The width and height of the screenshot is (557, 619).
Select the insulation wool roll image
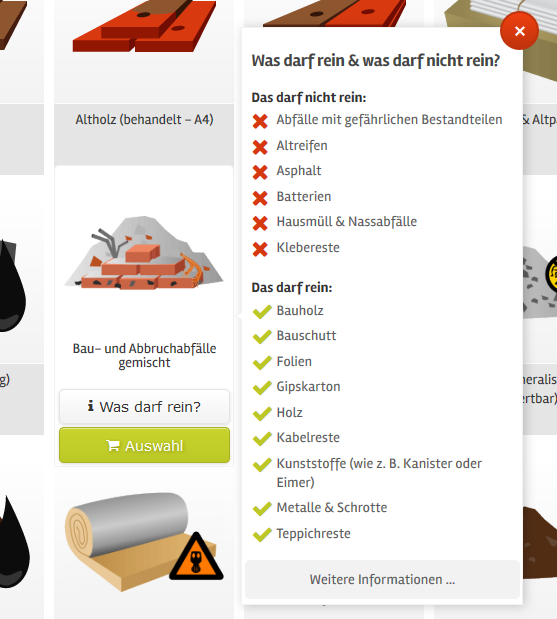pyautogui.click(x=144, y=541)
